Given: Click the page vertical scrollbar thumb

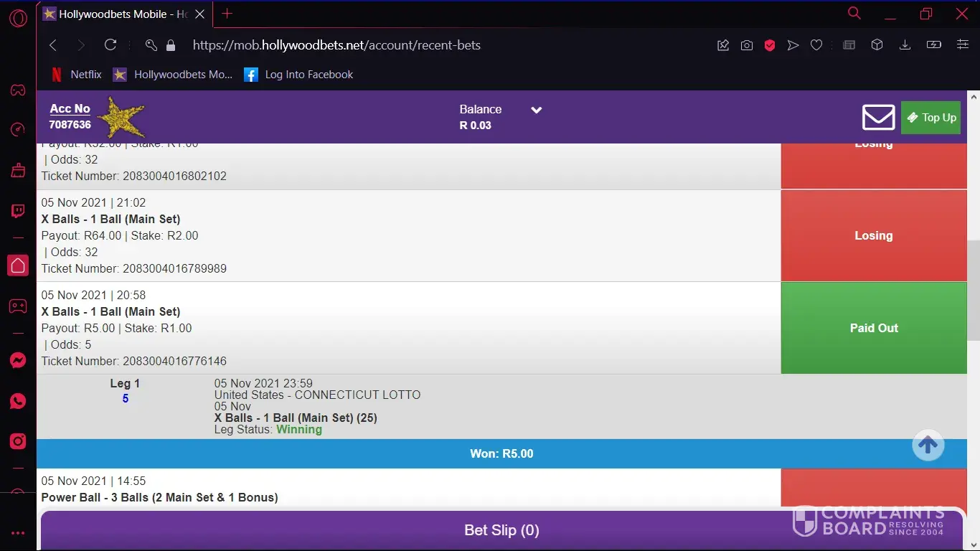Looking at the screenshot, I should click(974, 290).
